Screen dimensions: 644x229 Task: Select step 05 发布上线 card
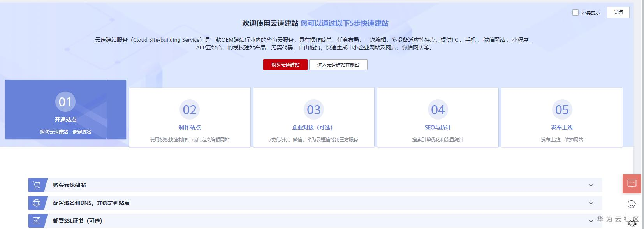[562, 117]
